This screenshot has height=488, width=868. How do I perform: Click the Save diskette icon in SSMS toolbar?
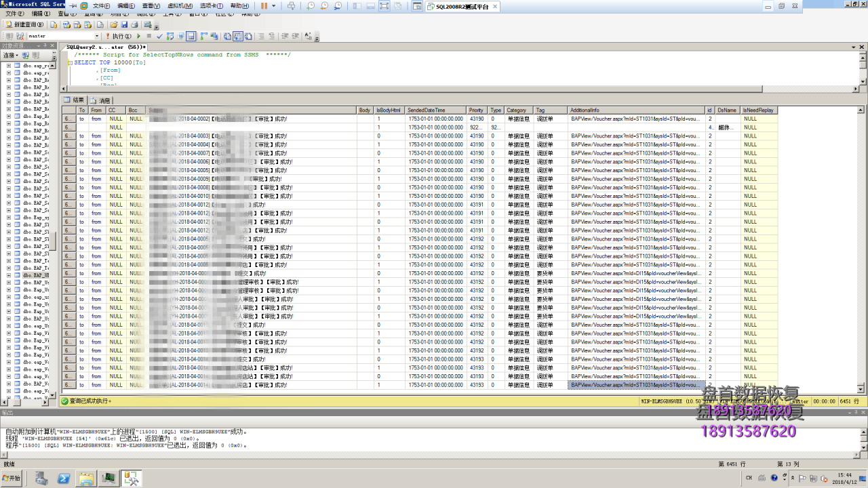(124, 24)
